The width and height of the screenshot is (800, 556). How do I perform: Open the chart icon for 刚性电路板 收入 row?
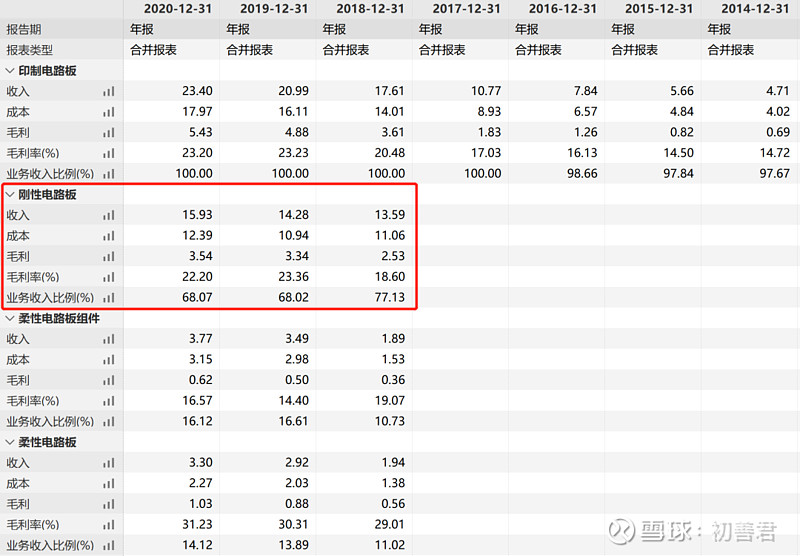(x=109, y=215)
